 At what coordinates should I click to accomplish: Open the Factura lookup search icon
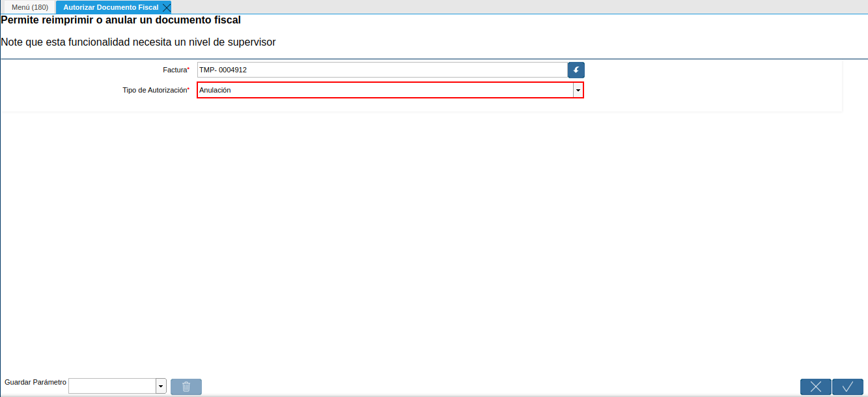[x=576, y=70]
